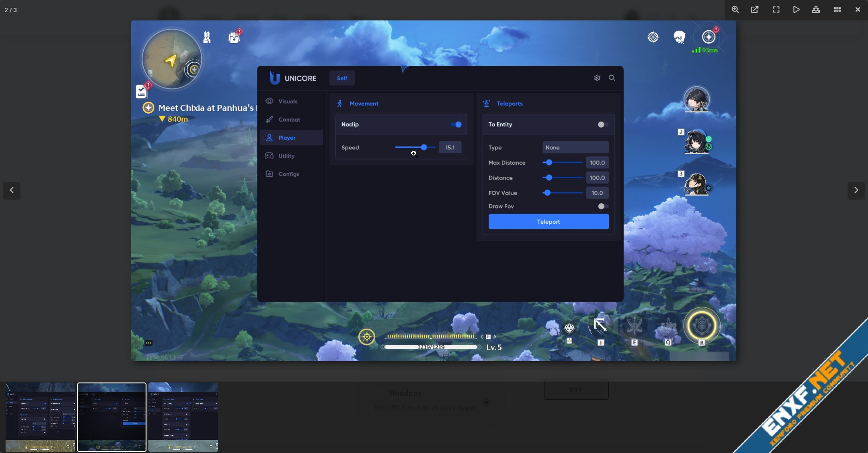Image resolution: width=868 pixels, height=453 pixels.
Task: Select the first thumbnail in strip
Action: [40, 417]
